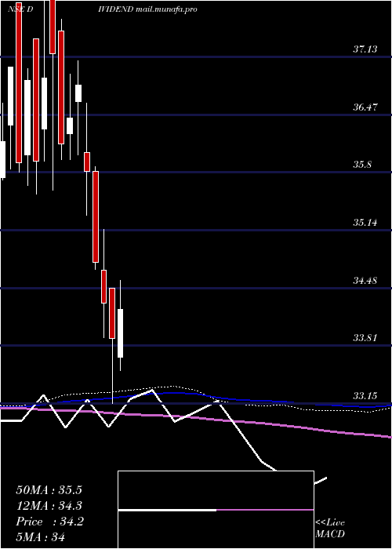Click the Price : 34.2 readout
392x549 pixels.
[x=49, y=522]
